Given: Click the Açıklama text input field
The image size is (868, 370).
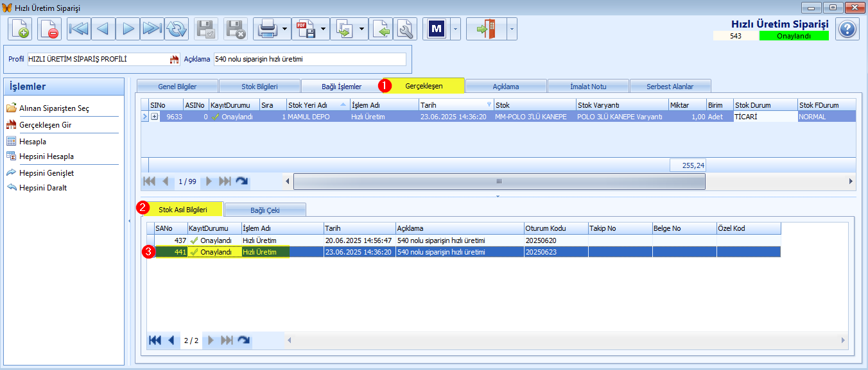Looking at the screenshot, I should click(x=310, y=59).
